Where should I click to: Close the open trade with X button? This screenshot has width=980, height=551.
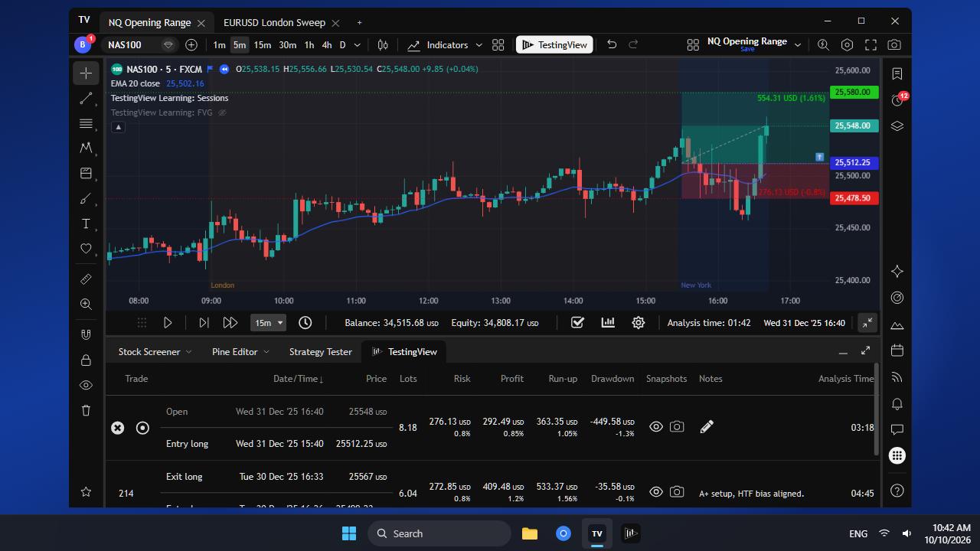117,428
